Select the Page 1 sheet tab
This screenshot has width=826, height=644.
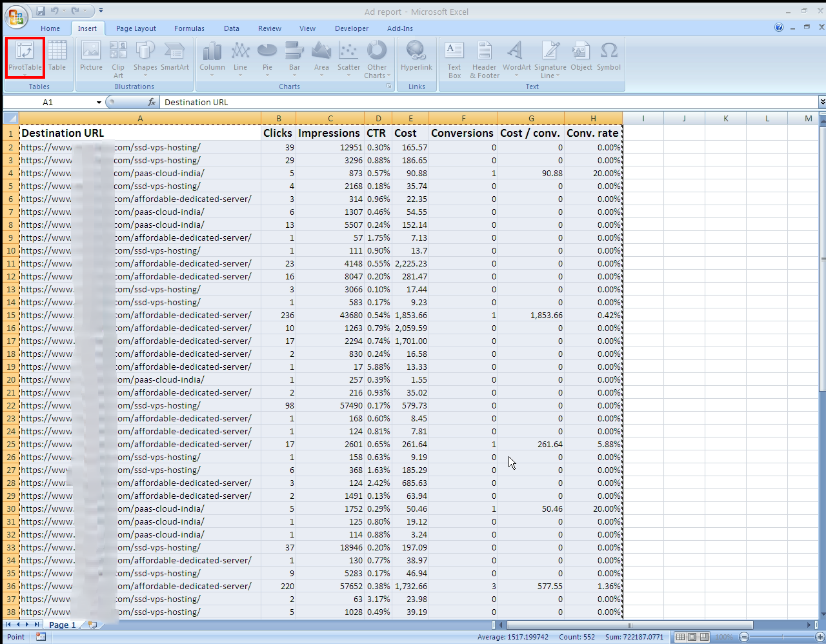coord(63,625)
